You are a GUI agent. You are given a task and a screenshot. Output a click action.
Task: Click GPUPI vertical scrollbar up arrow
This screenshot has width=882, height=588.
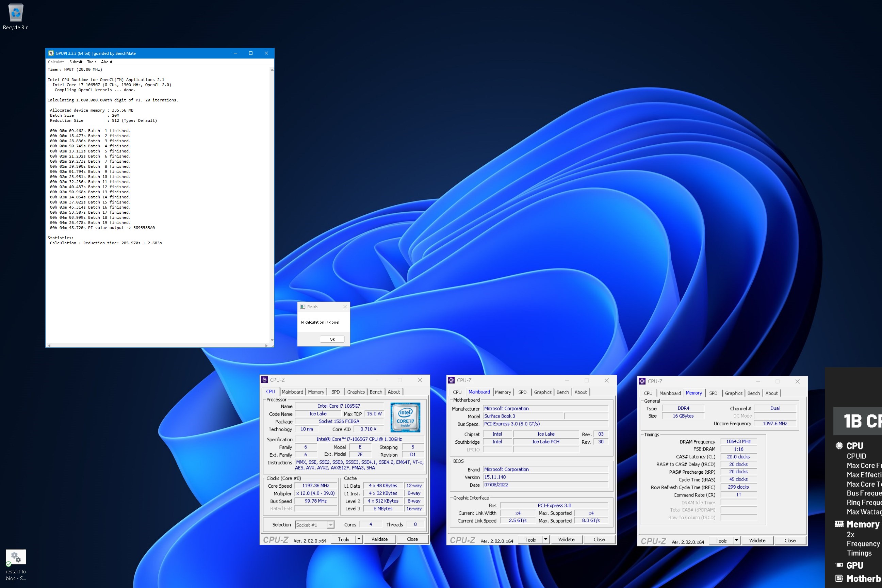(272, 69)
